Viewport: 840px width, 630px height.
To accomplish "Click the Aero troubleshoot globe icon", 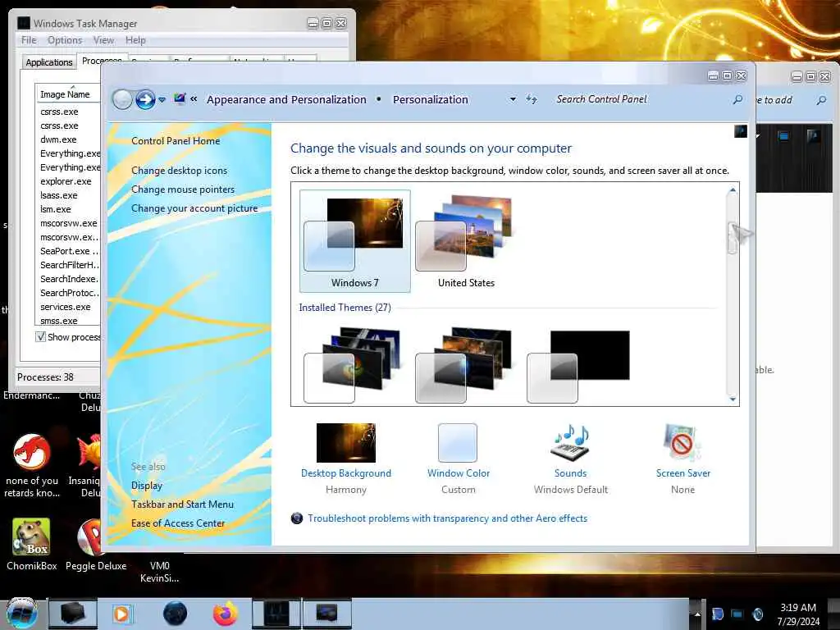I will (297, 518).
